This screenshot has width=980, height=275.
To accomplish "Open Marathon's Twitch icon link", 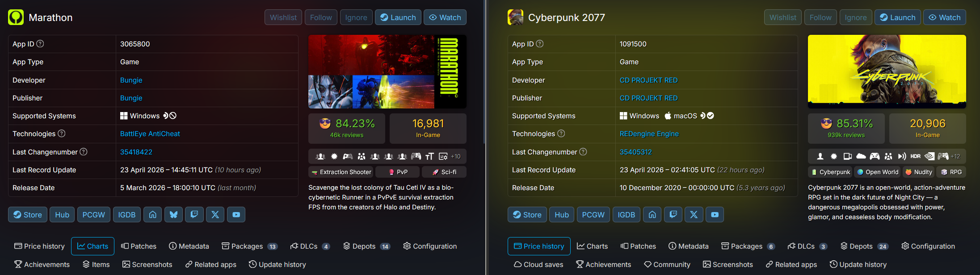I will (x=194, y=215).
